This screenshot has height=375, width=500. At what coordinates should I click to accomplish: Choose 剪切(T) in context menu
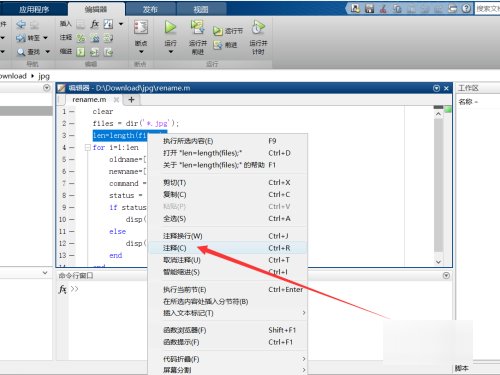coord(227,183)
